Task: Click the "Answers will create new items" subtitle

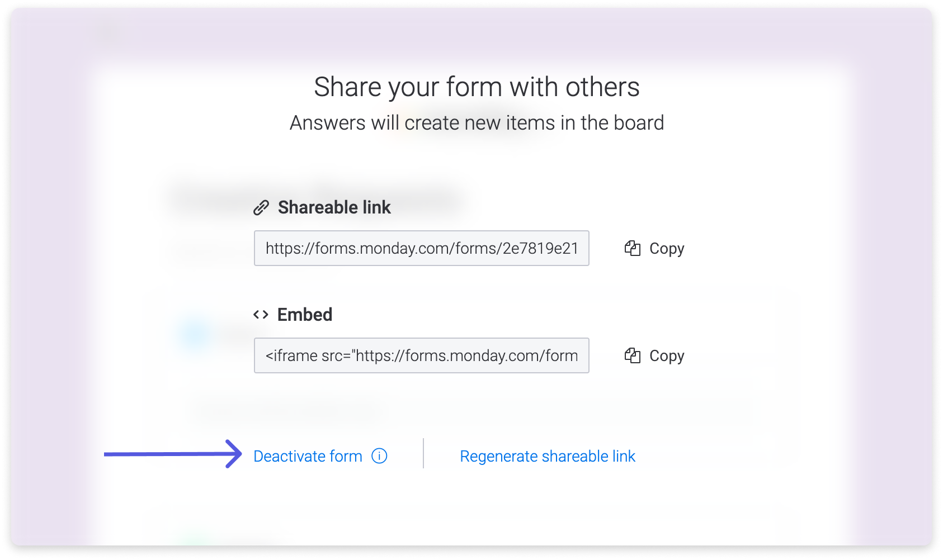Action: pyautogui.click(x=477, y=123)
